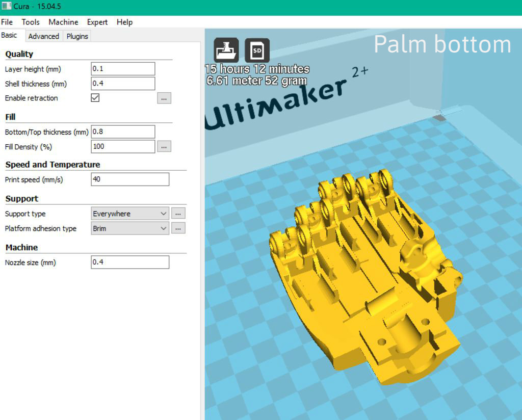This screenshot has height=420, width=522.
Task: Click the Shell thickness input field
Action: pyautogui.click(x=123, y=84)
